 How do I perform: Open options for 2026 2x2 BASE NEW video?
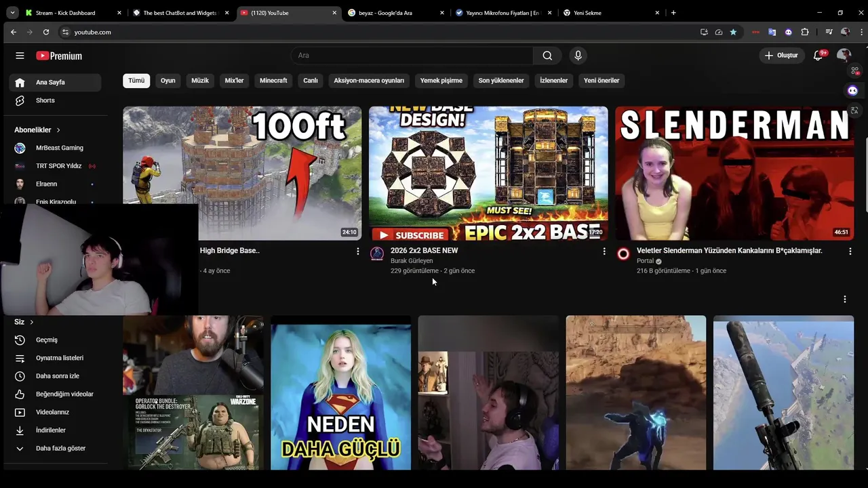[x=604, y=251]
